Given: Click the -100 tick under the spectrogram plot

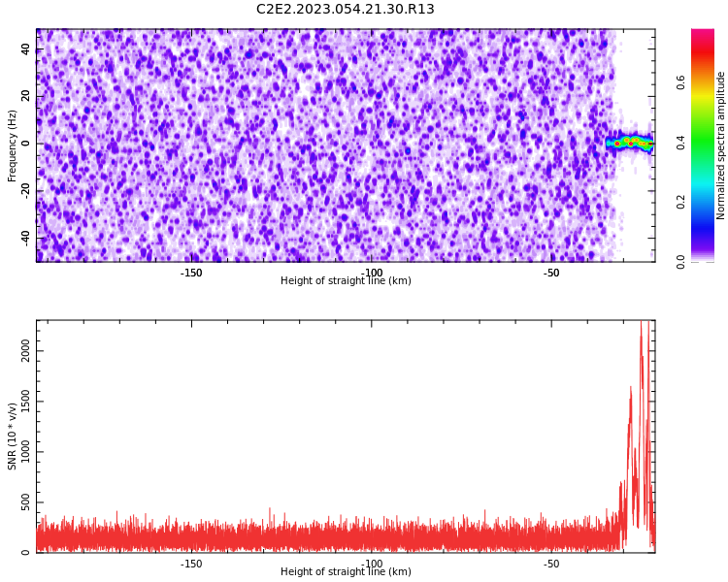Looking at the screenshot, I should pos(371,273).
